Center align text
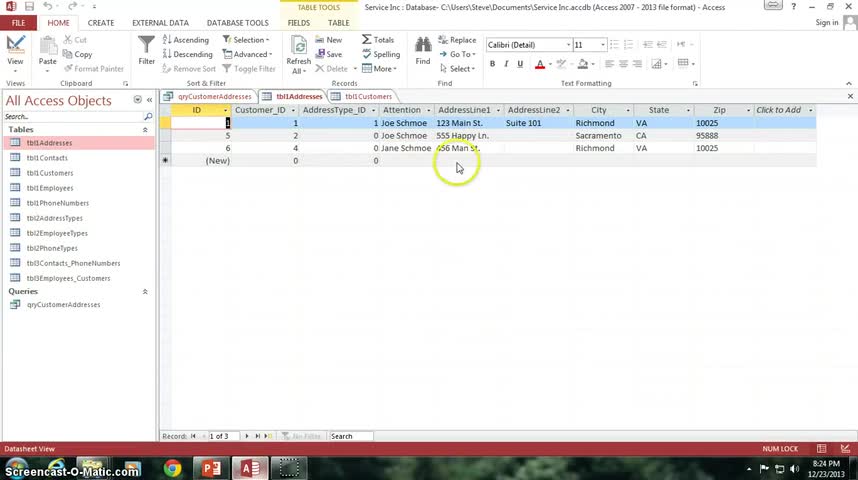The height and width of the screenshot is (480, 858). 623,64
